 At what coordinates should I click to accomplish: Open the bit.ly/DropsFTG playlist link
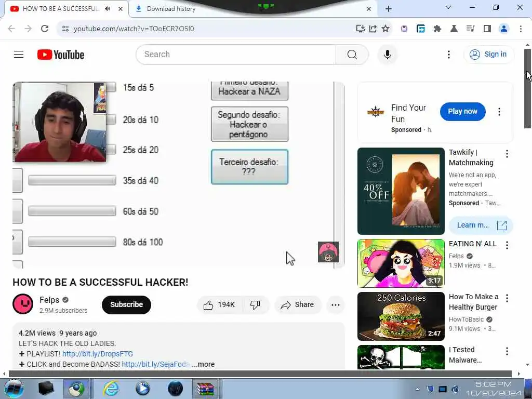pyautogui.click(x=97, y=354)
